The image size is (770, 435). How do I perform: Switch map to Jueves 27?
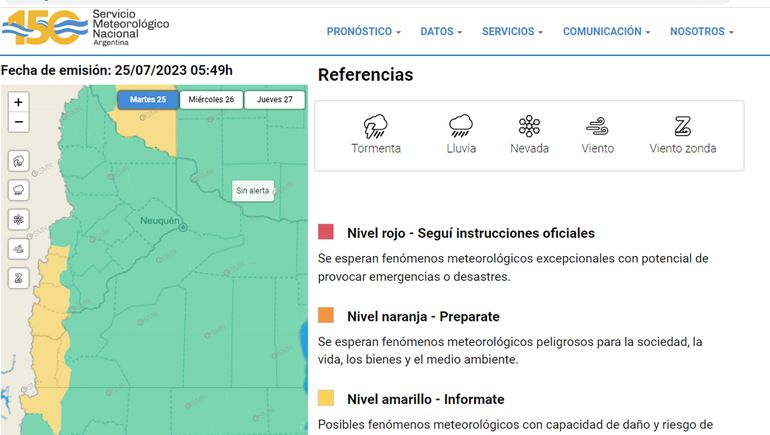pyautogui.click(x=274, y=100)
